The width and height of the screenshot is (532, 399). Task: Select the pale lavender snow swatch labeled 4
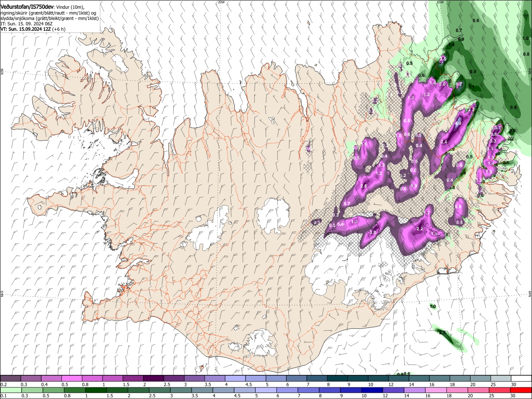coord(235,379)
